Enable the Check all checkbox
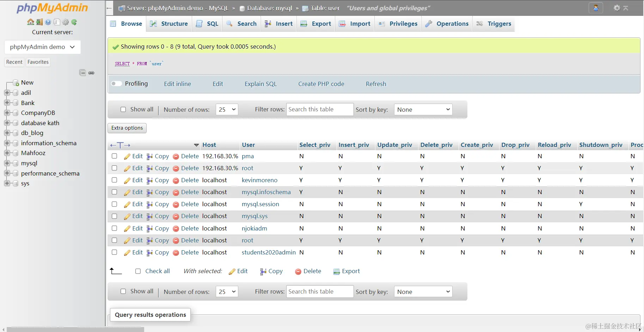 138,271
